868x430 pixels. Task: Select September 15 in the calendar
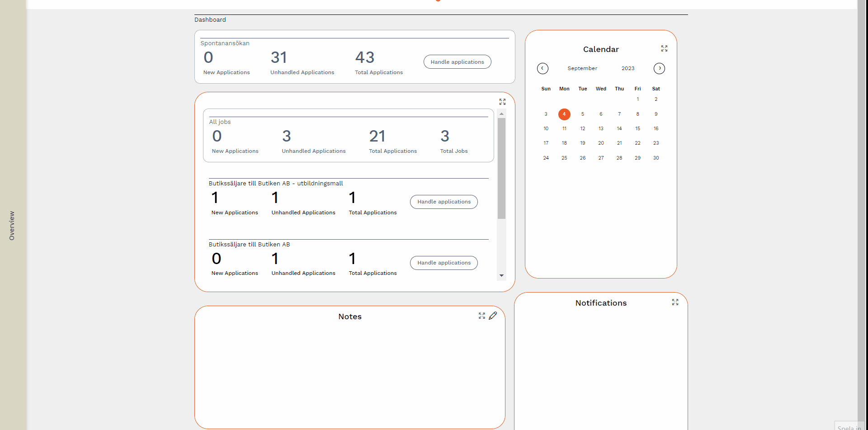[637, 128]
